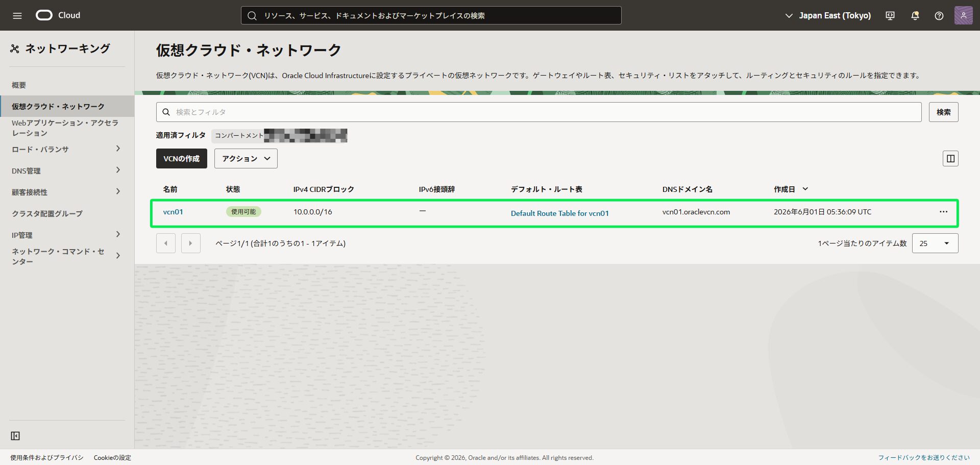
Task: Open the hamburger navigation menu
Action: 17,15
